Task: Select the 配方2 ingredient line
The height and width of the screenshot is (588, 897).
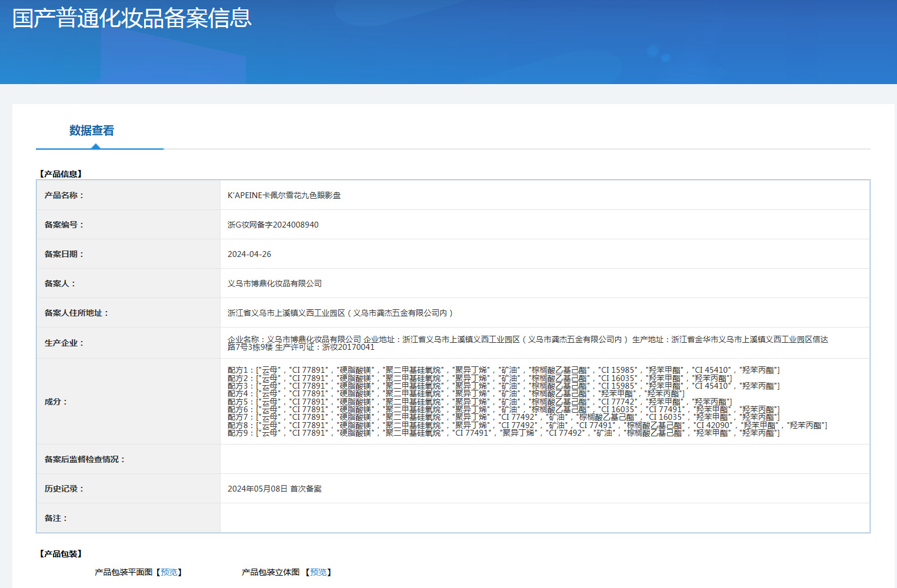Action: [x=480, y=378]
